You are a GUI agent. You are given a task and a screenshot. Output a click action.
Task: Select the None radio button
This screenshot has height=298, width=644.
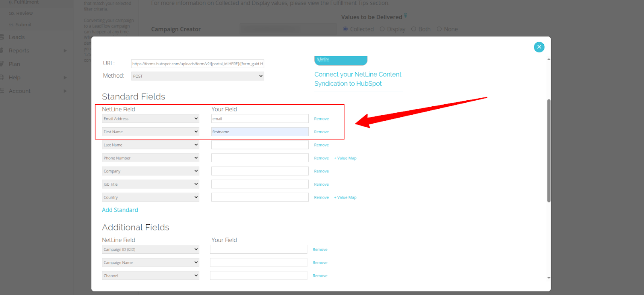tap(439, 29)
